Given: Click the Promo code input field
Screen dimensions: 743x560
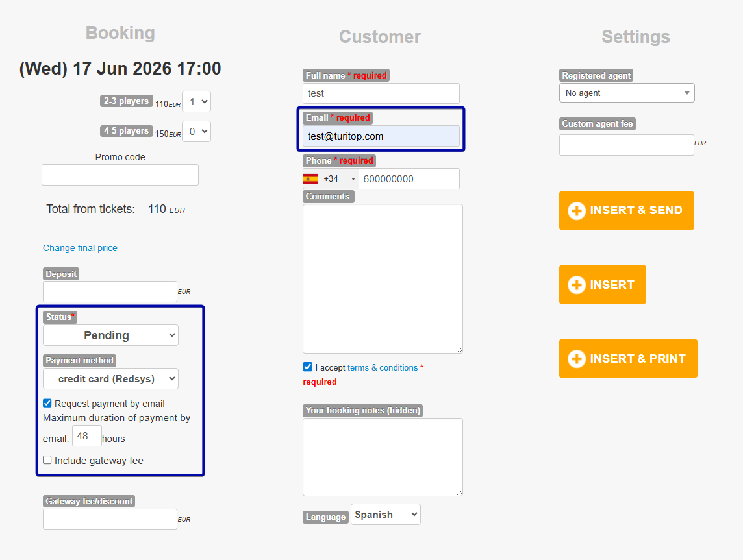Looking at the screenshot, I should click(120, 175).
